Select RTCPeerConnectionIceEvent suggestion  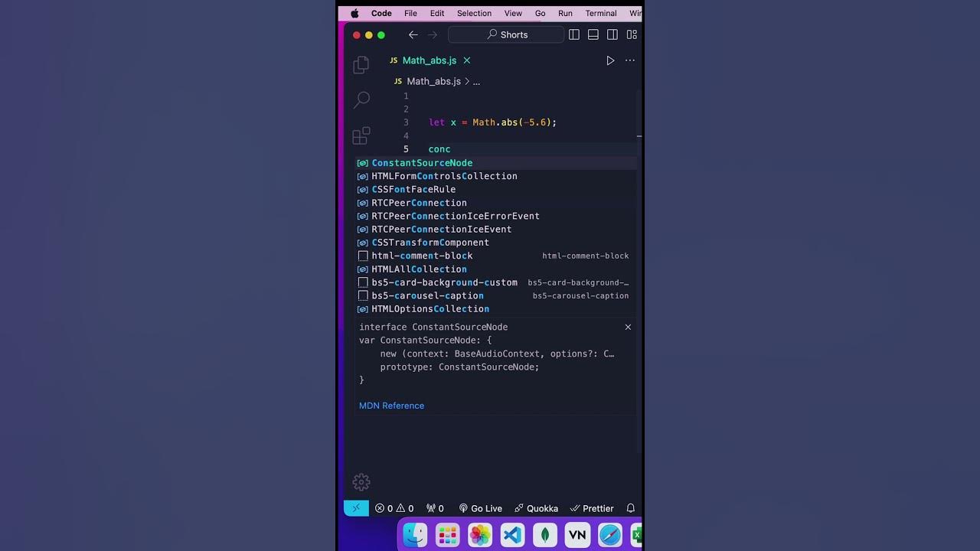496,229
